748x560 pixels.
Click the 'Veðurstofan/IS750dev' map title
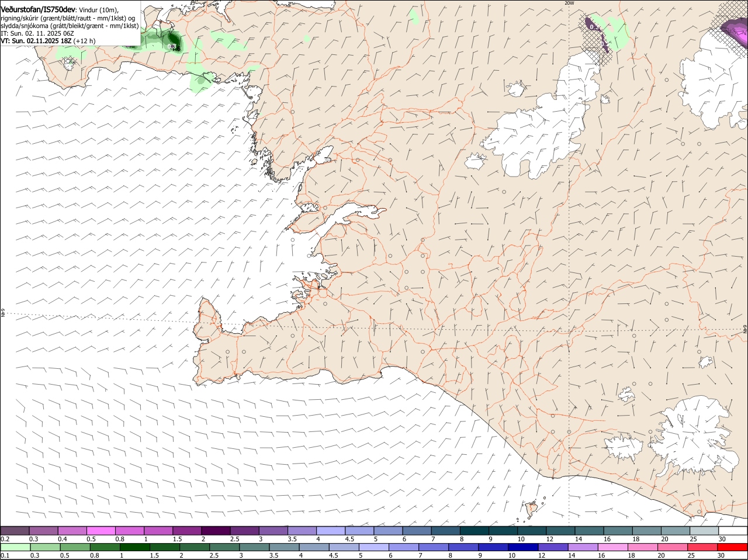(x=37, y=9)
